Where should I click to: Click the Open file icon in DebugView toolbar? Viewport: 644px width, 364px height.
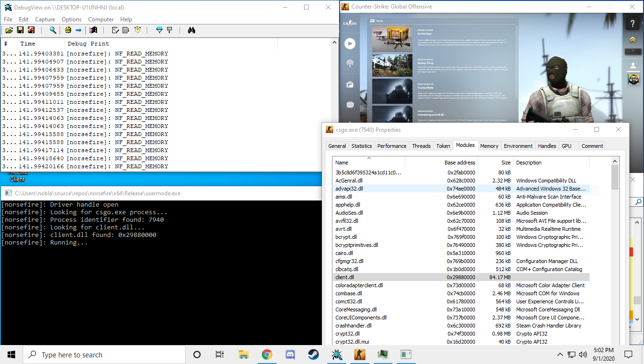pyautogui.click(x=9, y=30)
